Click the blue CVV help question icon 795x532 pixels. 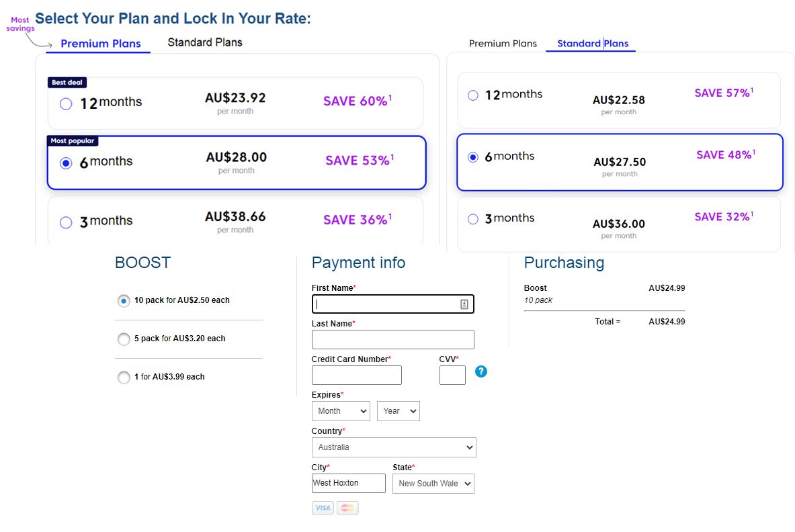coord(480,371)
